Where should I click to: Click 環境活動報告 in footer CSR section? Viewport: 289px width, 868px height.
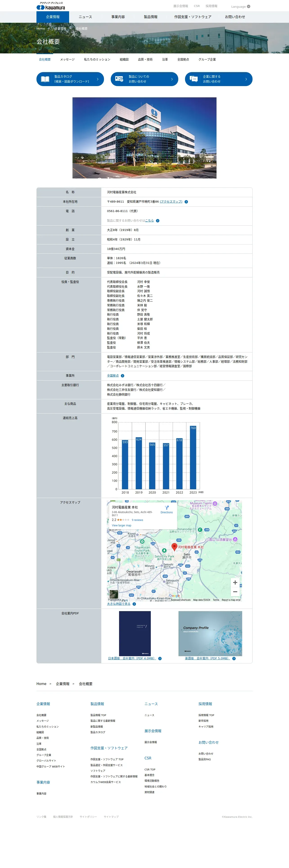point(152,781)
